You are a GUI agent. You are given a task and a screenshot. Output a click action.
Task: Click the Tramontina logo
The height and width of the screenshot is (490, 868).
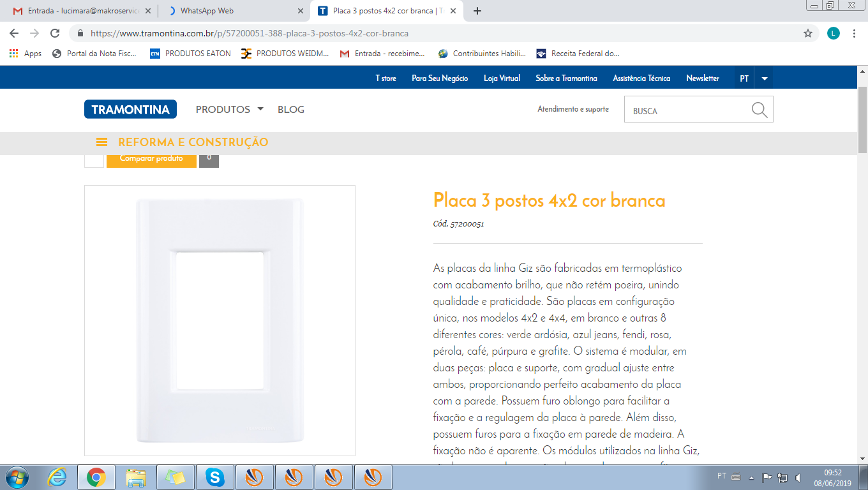(x=130, y=109)
